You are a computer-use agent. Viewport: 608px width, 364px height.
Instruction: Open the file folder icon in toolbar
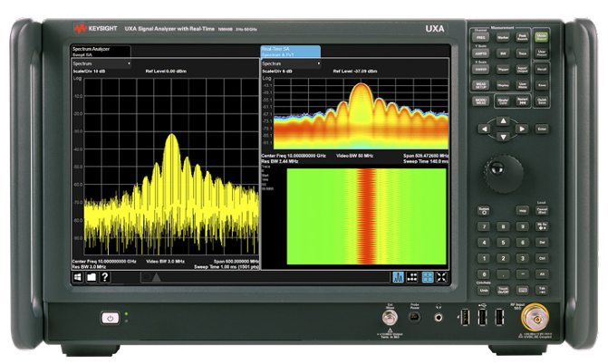point(92,277)
